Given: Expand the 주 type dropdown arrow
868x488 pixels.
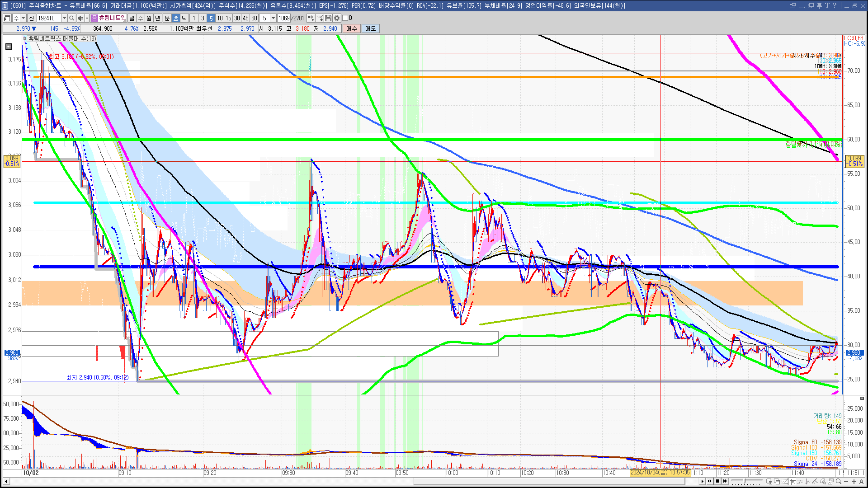Looking at the screenshot, I should pyautogui.click(x=23, y=18).
